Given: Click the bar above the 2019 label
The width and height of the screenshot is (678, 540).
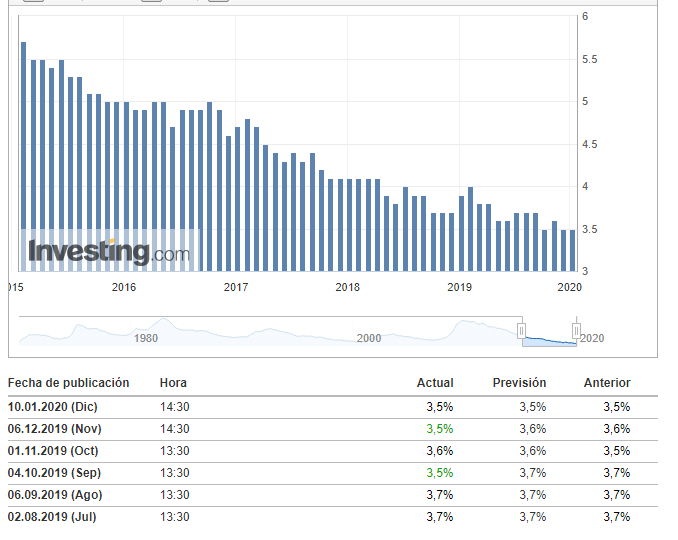Looking at the screenshot, I should click(461, 233).
